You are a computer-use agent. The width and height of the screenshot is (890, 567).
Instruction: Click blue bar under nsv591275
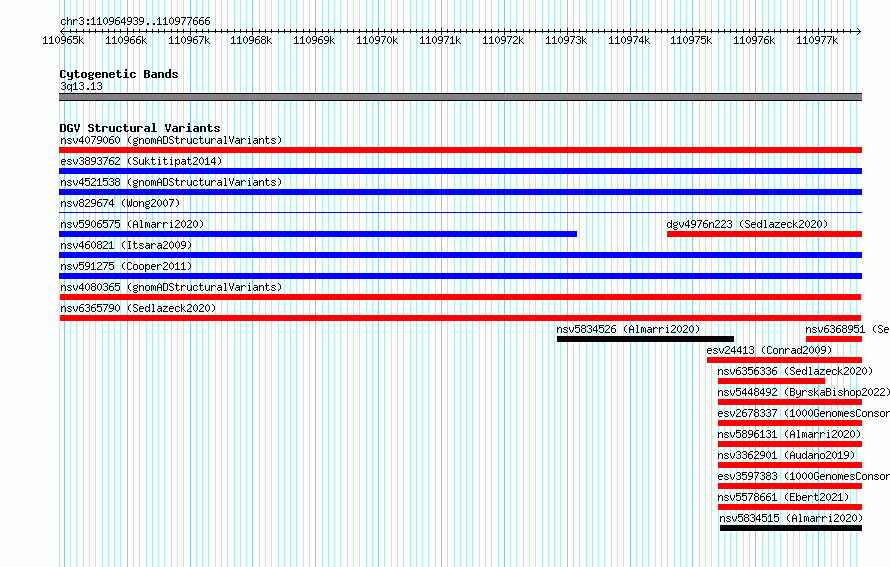(460, 276)
